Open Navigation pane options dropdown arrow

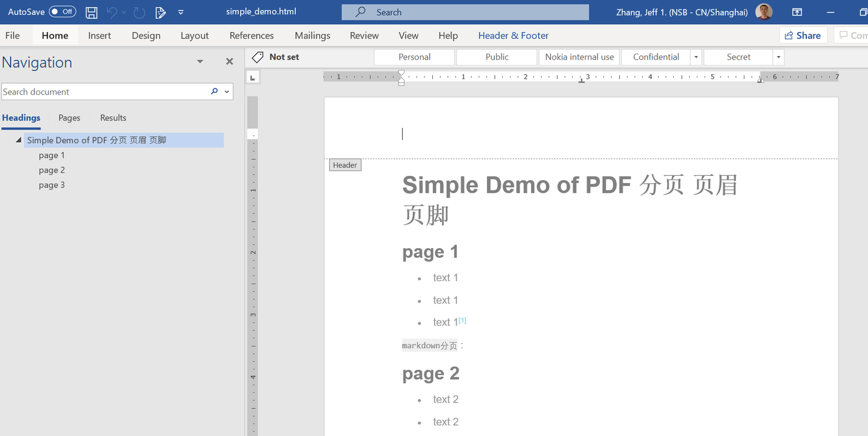pyautogui.click(x=200, y=61)
